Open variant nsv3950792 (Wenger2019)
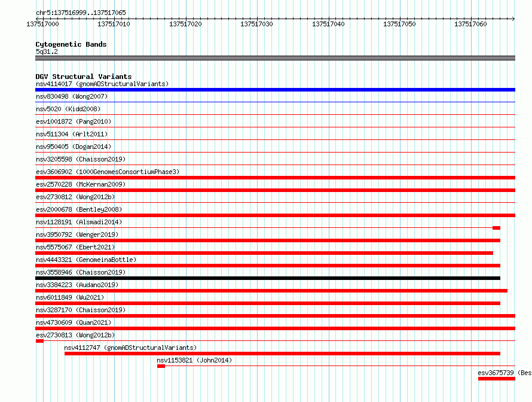 (x=77, y=234)
